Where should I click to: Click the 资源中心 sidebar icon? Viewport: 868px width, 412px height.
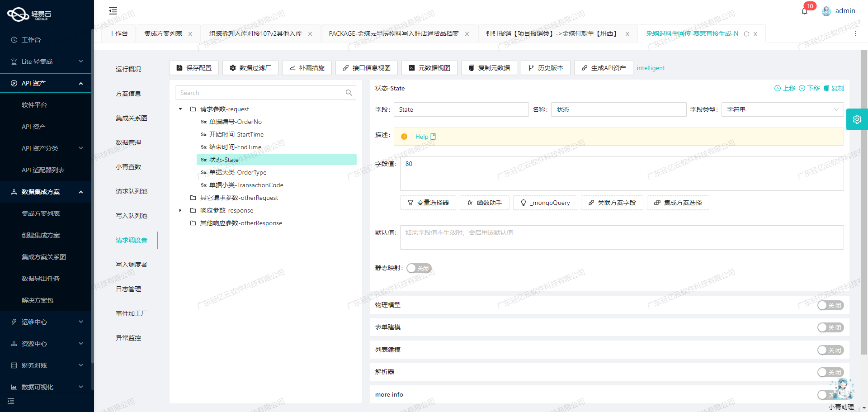14,344
